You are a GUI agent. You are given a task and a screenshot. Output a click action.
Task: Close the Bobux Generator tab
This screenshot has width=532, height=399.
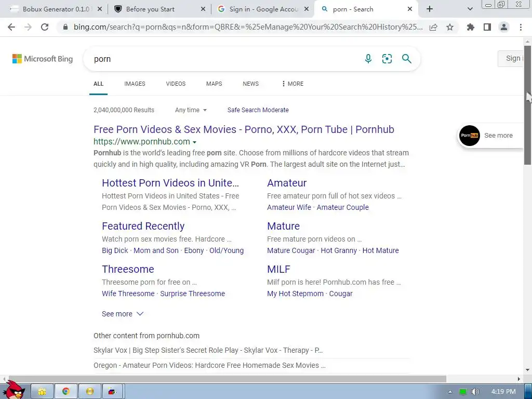pos(99,9)
